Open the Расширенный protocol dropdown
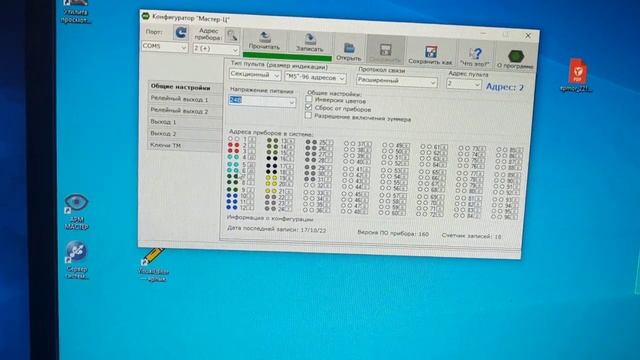This screenshot has height=360, width=640. [x=397, y=81]
